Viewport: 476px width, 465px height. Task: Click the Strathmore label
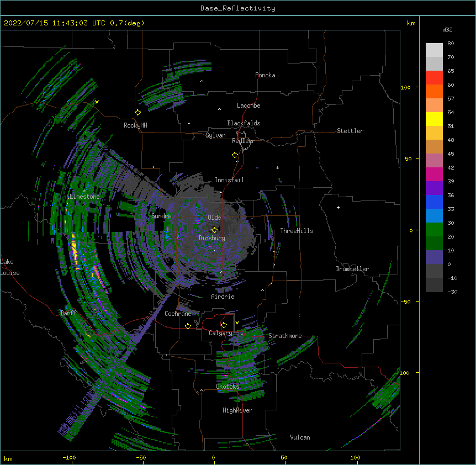coord(285,336)
